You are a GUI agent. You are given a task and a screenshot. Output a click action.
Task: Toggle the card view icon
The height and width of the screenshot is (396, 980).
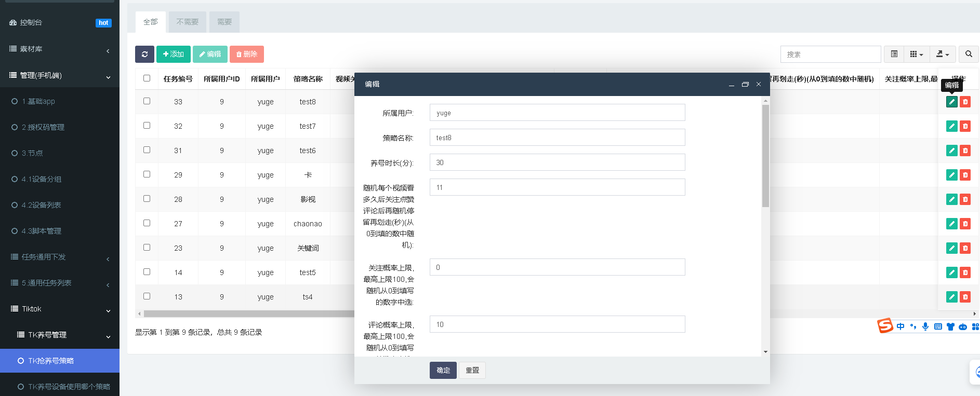point(894,54)
